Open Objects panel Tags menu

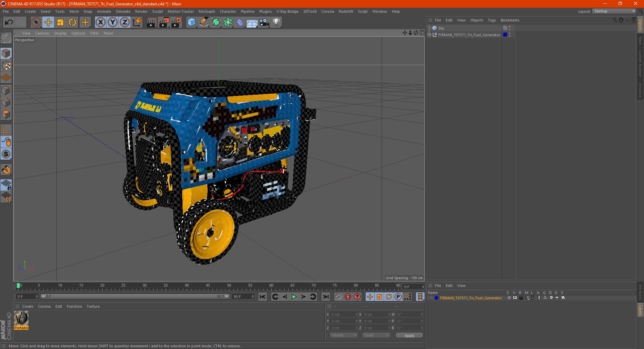[x=492, y=20]
